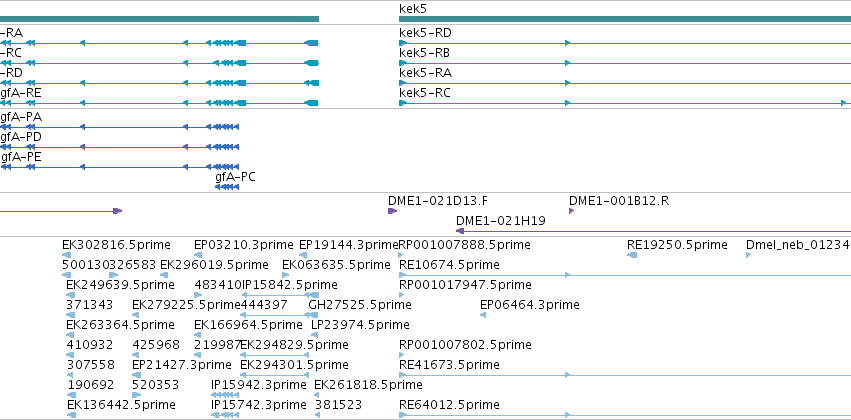Select the EK063635.5prime label
This screenshot has width=851, height=420.
point(336,265)
